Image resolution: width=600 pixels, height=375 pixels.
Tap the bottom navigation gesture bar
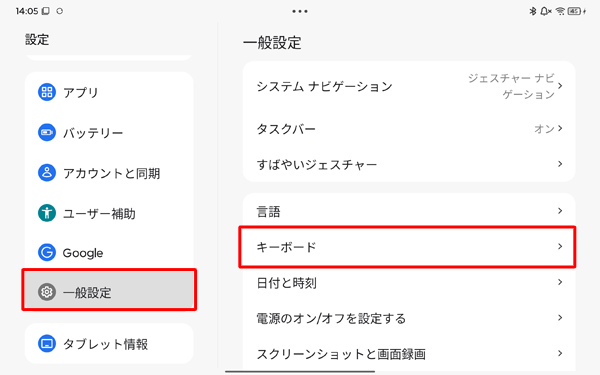click(300, 371)
